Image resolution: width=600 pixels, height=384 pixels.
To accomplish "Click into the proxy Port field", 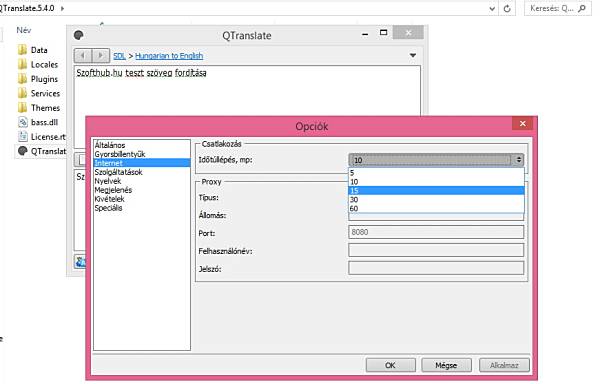I will 436,232.
